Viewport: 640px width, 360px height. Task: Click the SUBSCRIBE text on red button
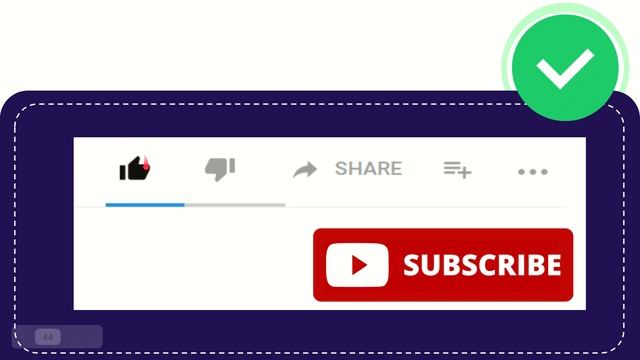pos(482,265)
